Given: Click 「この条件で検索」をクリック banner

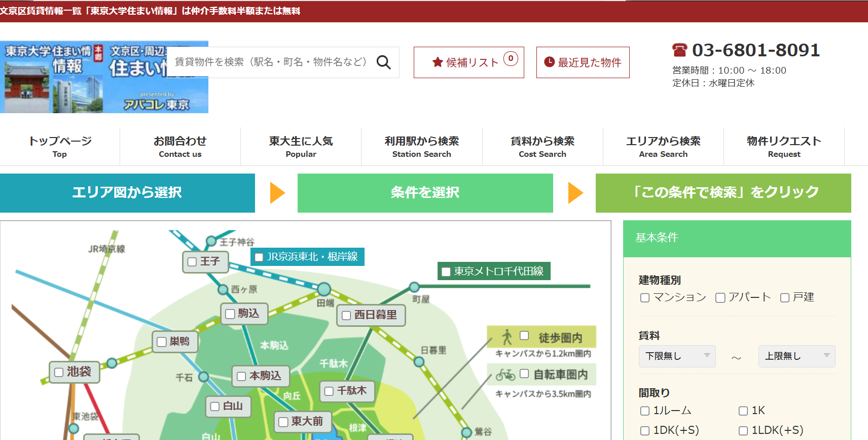Looking at the screenshot, I should click(724, 193).
